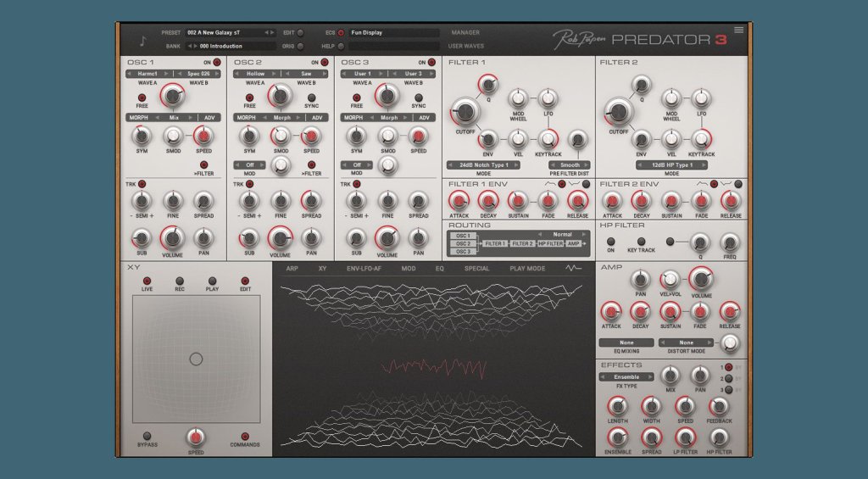
Task: Open OSC 1 Wave A Harmc1 selector
Action: tap(147, 74)
